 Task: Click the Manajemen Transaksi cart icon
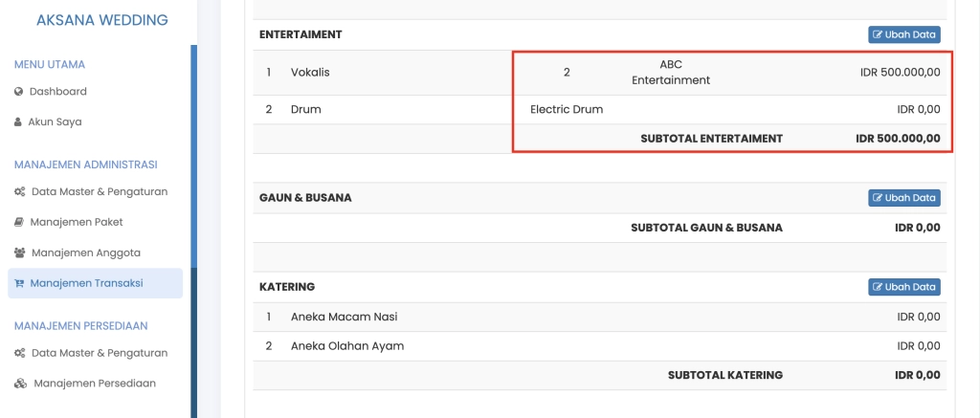pos(19,283)
